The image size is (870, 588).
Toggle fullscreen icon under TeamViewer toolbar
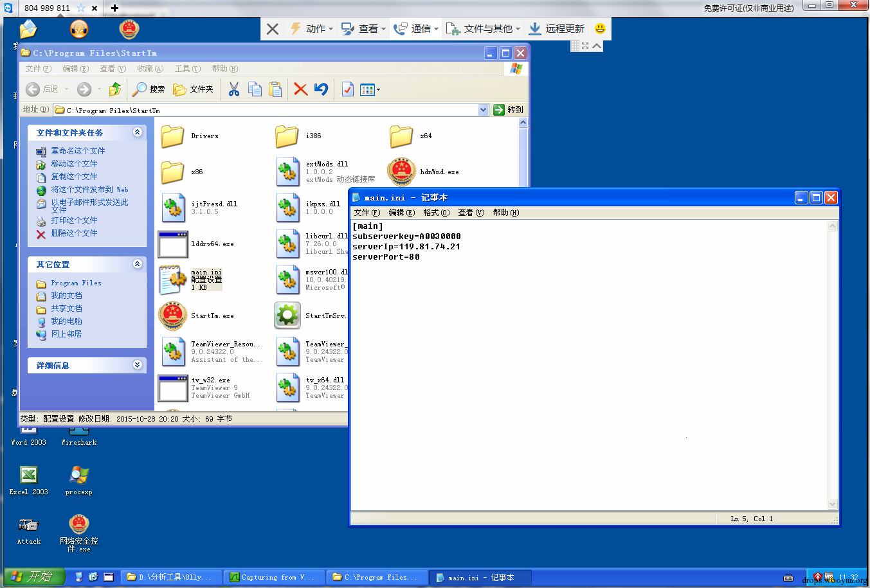tap(585, 46)
